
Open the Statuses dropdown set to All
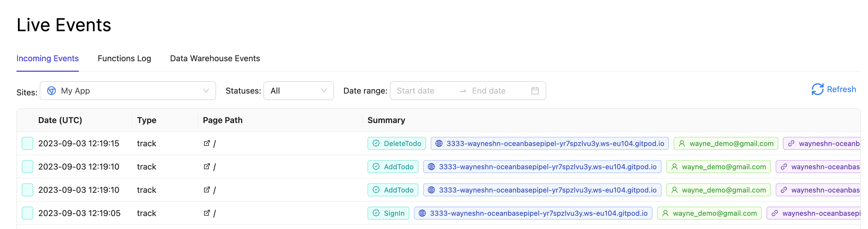coord(298,91)
